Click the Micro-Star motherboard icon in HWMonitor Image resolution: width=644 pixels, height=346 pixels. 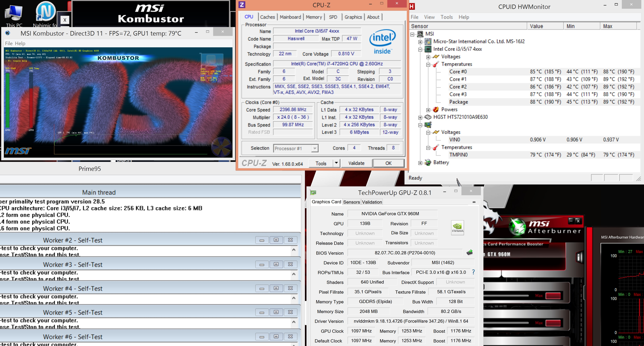428,41
